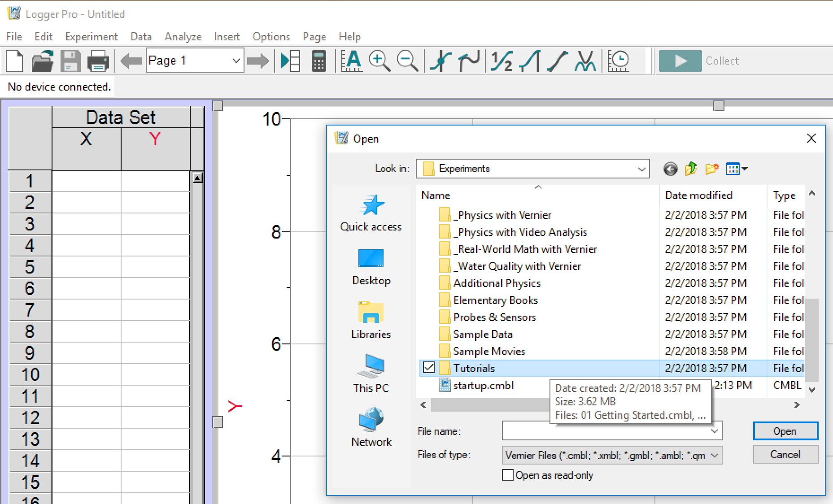Click the Print icon in toolbar
This screenshot has width=833, height=504.
98,61
